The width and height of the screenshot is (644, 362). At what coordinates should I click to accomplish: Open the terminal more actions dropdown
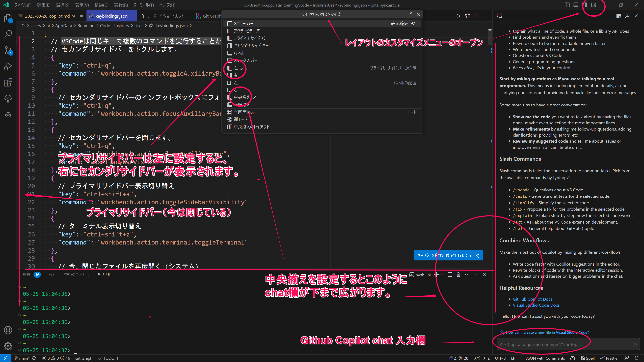(467, 275)
